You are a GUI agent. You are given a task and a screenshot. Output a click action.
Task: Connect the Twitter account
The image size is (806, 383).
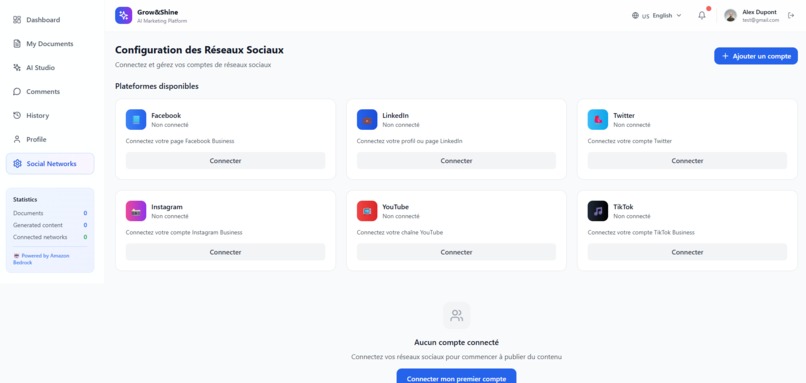tap(687, 160)
